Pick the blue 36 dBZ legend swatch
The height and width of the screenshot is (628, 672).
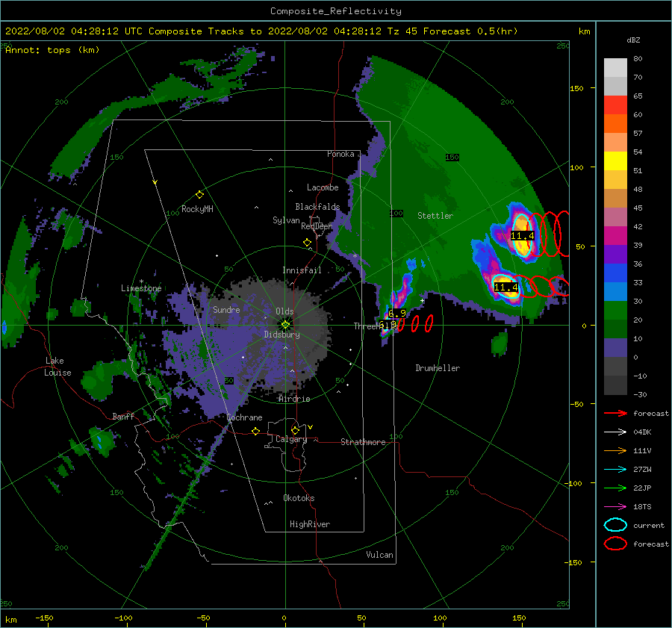click(615, 273)
